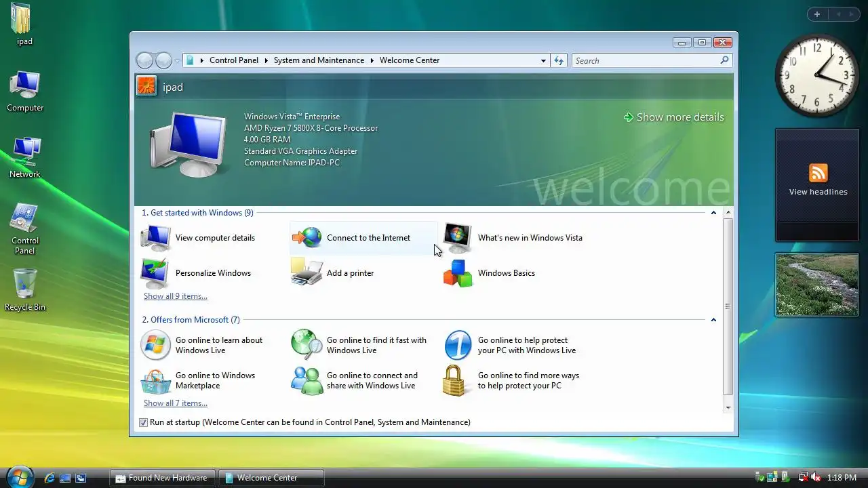Click the window scrollbar up arrow
This screenshot has width=868, height=488.
point(728,213)
